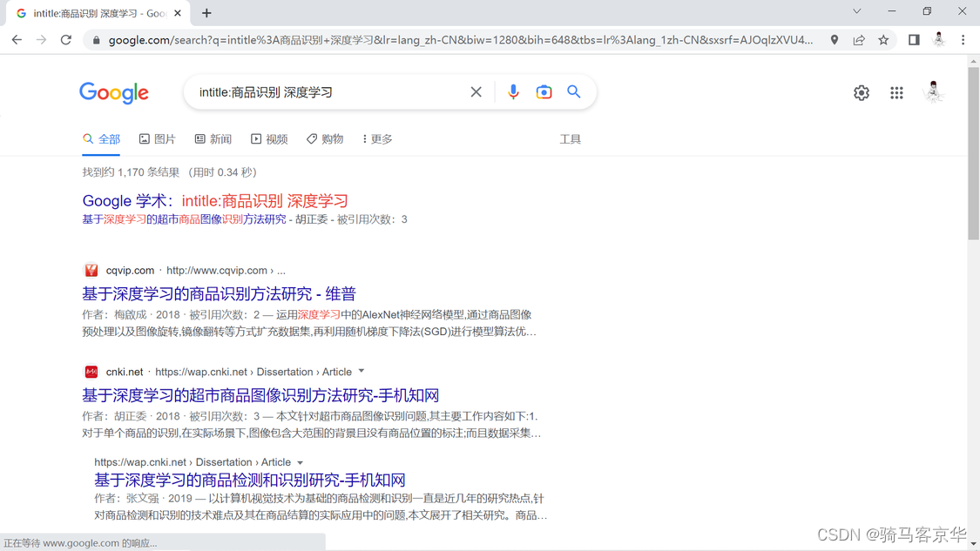Clear the search query text
This screenshot has width=980, height=551.
tap(476, 92)
